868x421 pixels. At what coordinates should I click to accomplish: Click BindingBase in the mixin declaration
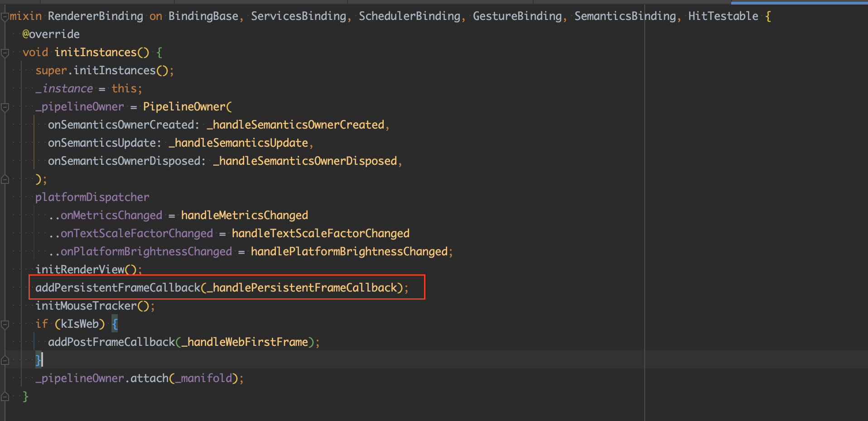tap(203, 16)
